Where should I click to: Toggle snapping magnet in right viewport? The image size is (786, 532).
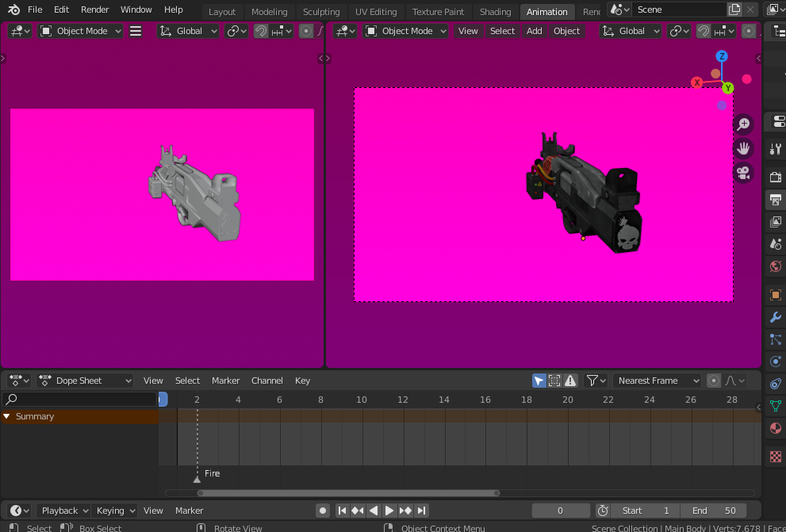click(704, 31)
